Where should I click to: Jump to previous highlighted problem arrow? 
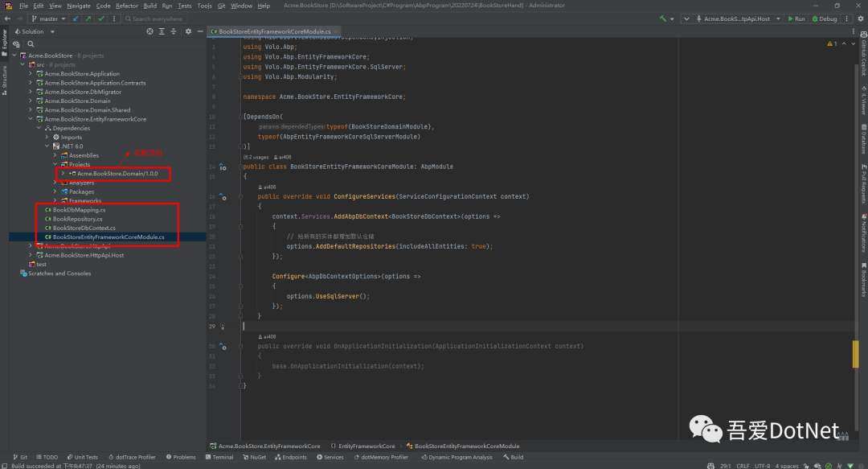click(844, 43)
